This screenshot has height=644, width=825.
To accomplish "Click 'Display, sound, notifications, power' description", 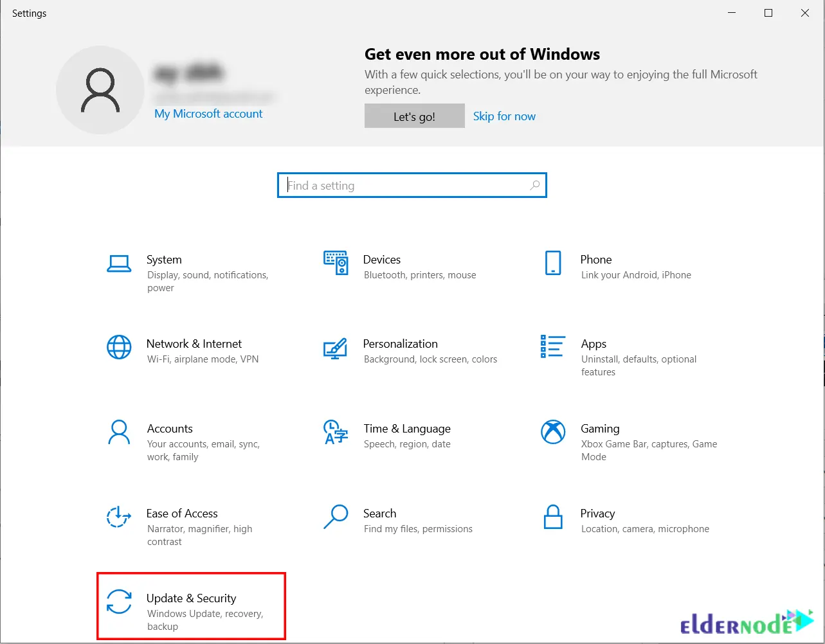I will coord(208,282).
